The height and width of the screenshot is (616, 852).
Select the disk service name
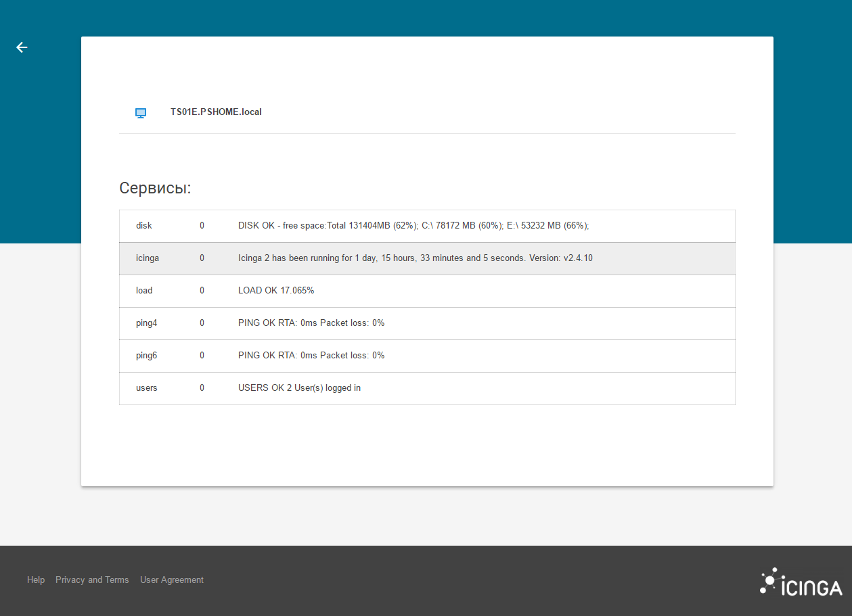coord(144,226)
